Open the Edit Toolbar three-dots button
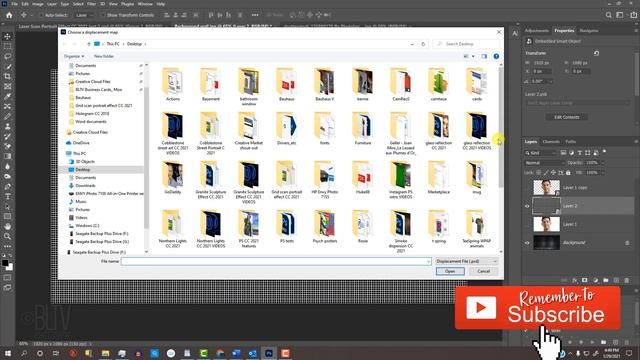Viewport: 640px width, 360px height. 7,246
